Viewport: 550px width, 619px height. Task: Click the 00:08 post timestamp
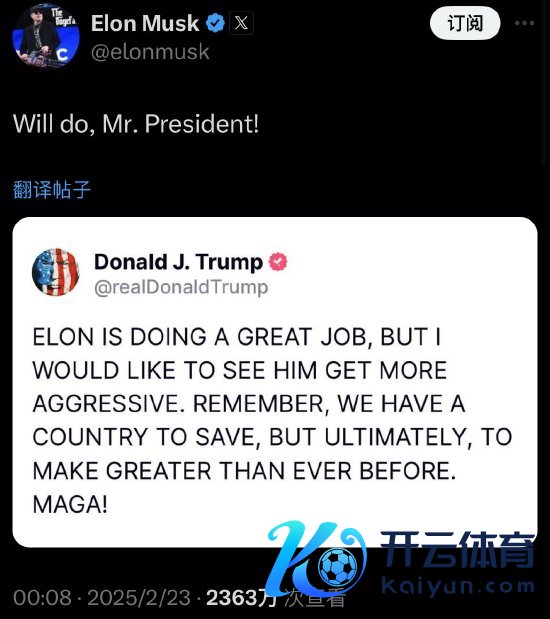tap(43, 598)
